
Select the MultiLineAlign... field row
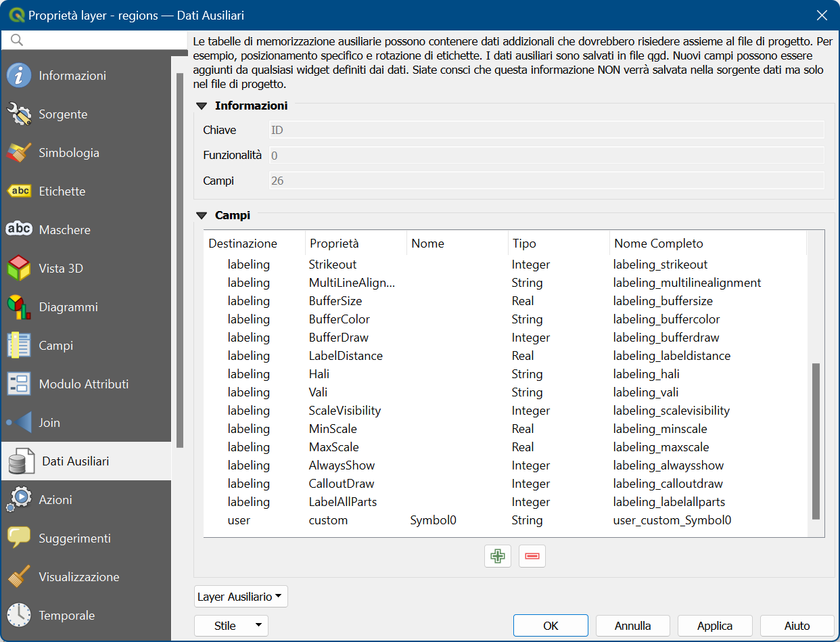click(505, 283)
